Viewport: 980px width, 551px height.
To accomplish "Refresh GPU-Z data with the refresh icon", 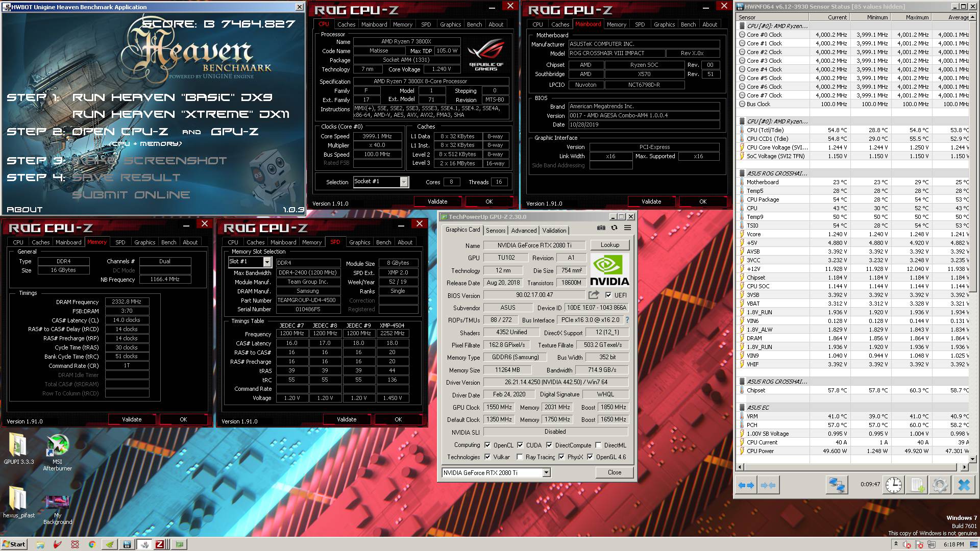I will coord(614,228).
